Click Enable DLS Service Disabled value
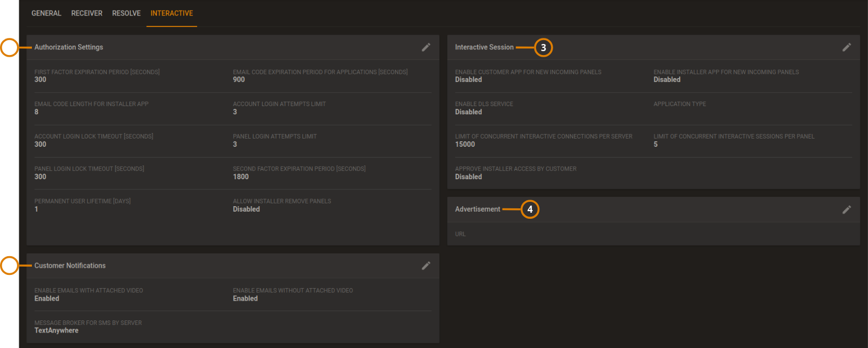The image size is (868, 348). [x=468, y=112]
